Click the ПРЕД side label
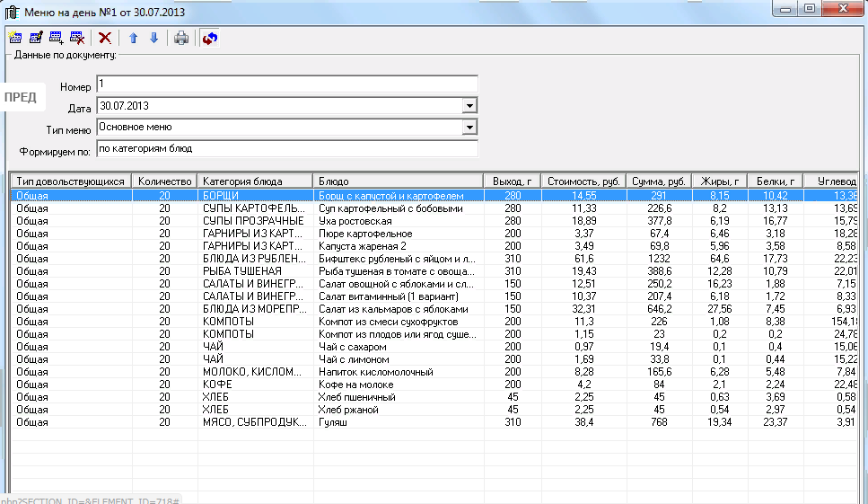Viewport: 868px width, 504px height. point(20,97)
